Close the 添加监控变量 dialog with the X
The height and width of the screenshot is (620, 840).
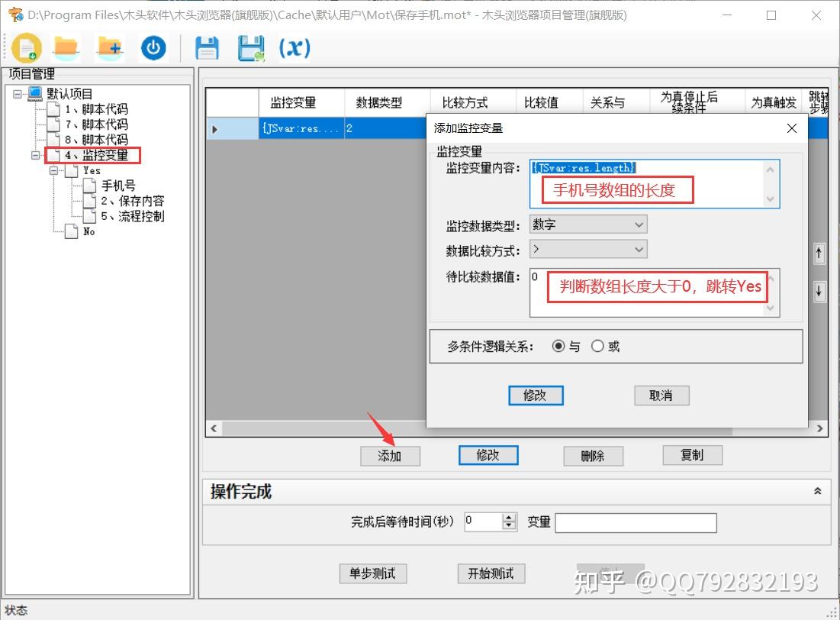pyautogui.click(x=791, y=128)
